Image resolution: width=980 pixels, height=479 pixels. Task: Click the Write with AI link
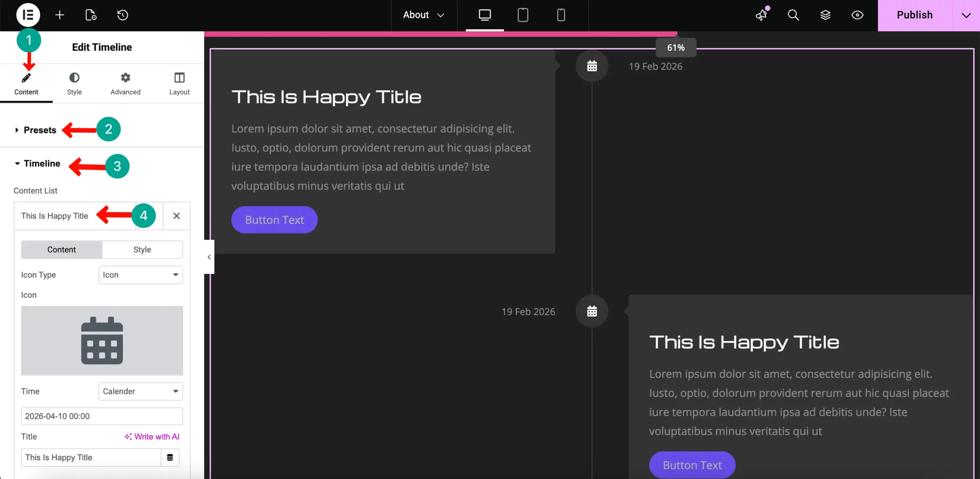pos(152,436)
